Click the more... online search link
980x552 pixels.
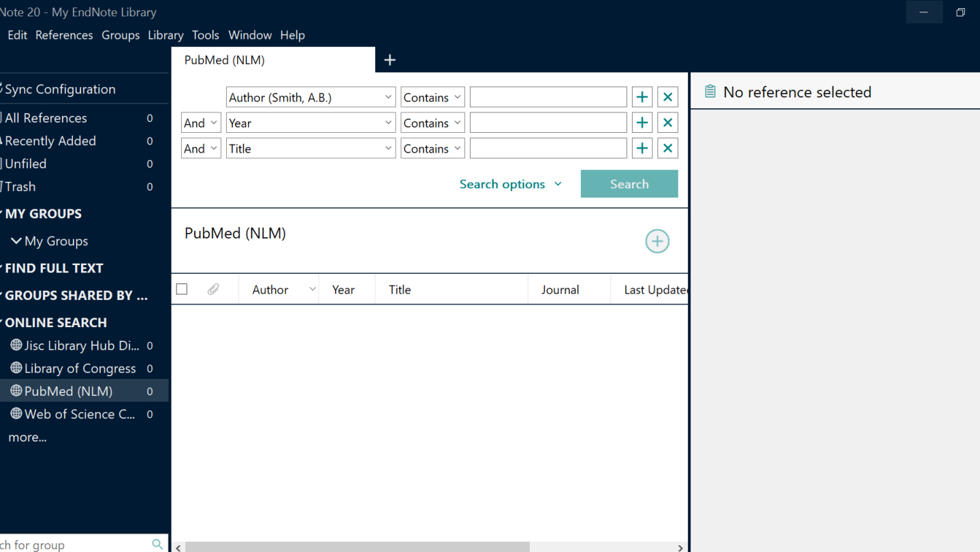27,438
